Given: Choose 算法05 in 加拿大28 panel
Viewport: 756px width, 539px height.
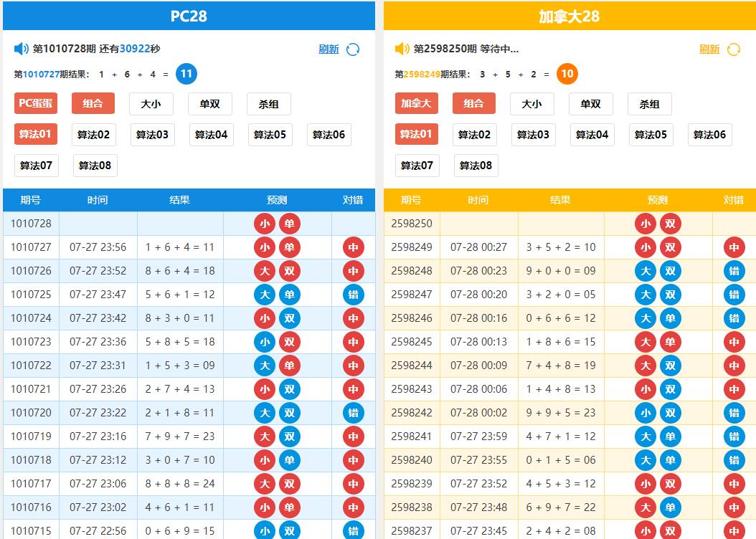Looking at the screenshot, I should coord(651,135).
